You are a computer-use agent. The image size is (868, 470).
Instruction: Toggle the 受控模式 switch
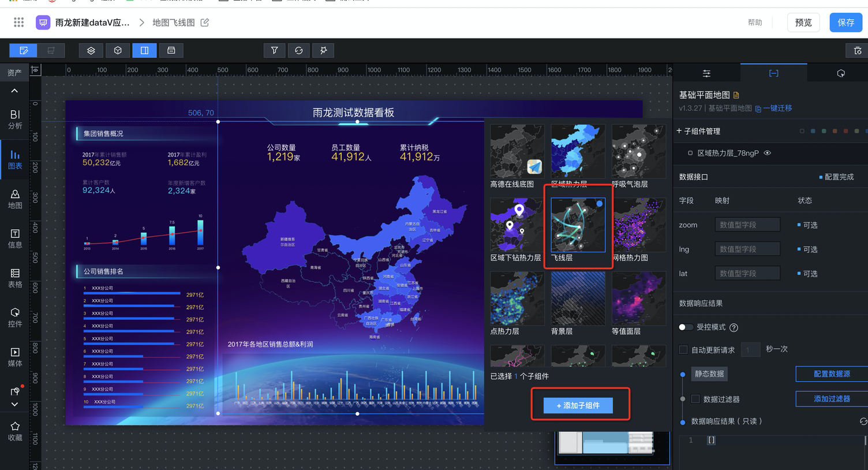pos(686,327)
